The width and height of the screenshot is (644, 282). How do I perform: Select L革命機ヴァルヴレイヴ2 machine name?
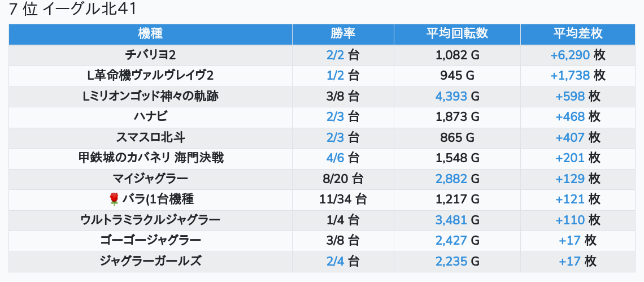pyautogui.click(x=150, y=76)
